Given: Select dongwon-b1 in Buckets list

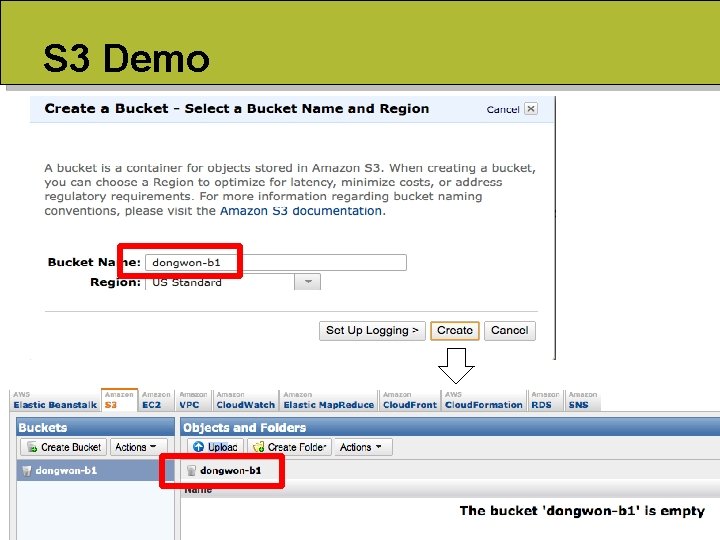Looking at the screenshot, I should tap(96, 471).
